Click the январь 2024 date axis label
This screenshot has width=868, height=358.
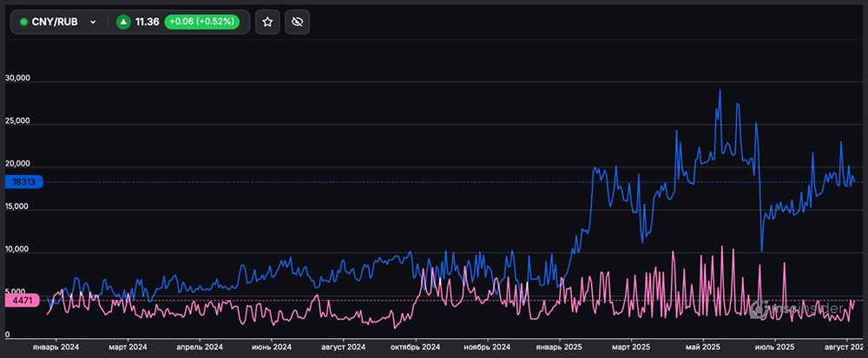click(56, 347)
